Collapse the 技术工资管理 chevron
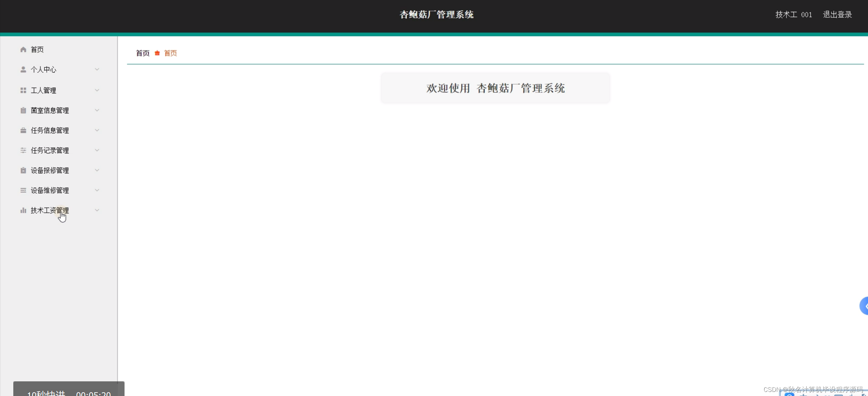Image resolution: width=868 pixels, height=396 pixels. pos(97,210)
